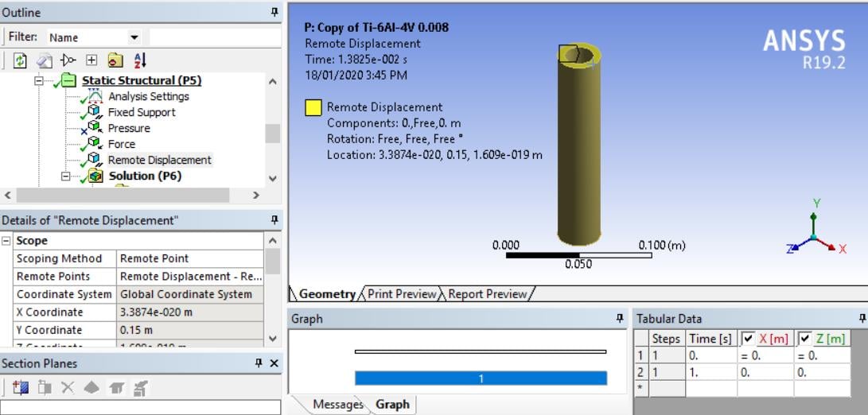Click the Scoping Method value Remote Point
Viewport: 868px width, 415px height.
click(x=190, y=258)
